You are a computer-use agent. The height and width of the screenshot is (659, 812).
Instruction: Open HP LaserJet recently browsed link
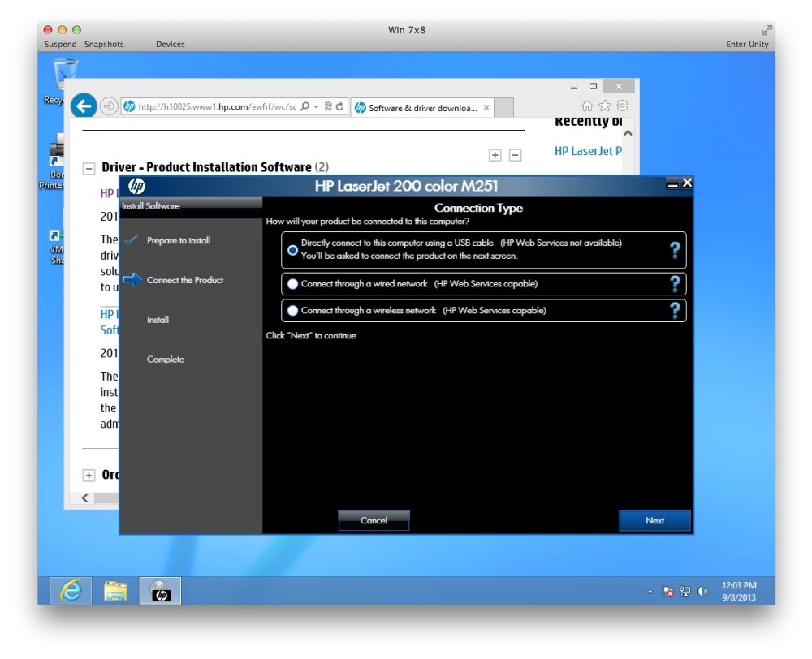point(588,151)
